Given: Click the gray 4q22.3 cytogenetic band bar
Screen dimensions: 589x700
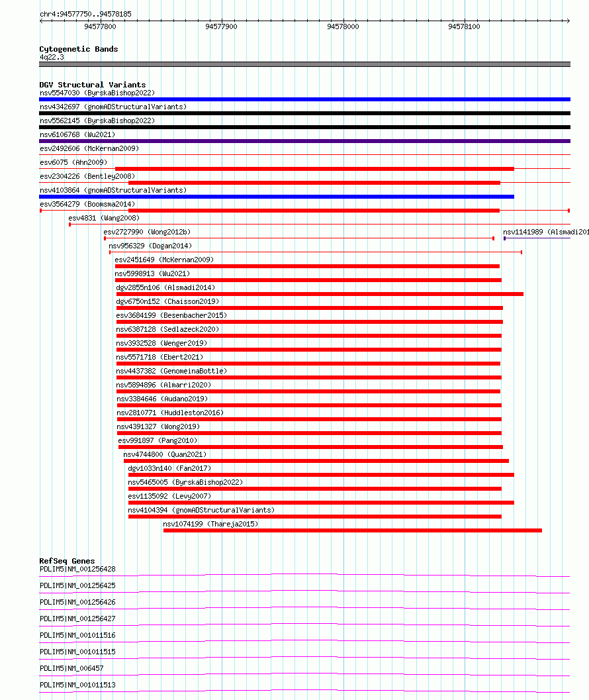Looking at the screenshot, I should coord(305,64).
